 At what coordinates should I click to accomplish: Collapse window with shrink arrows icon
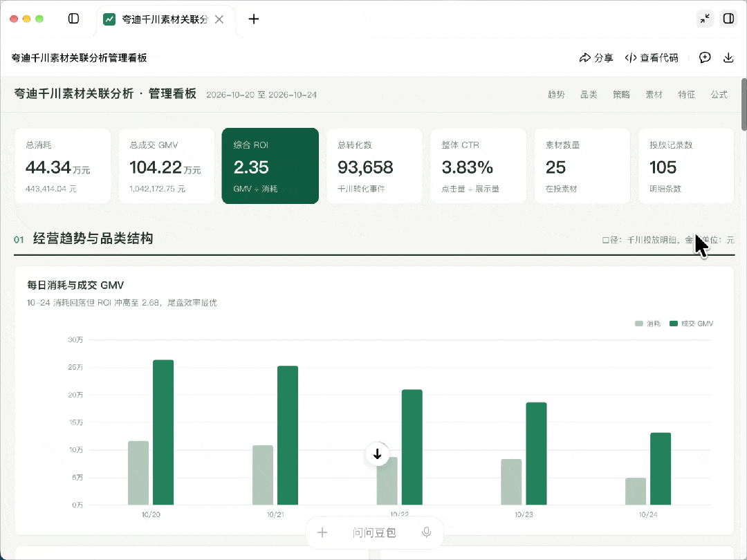tap(705, 19)
